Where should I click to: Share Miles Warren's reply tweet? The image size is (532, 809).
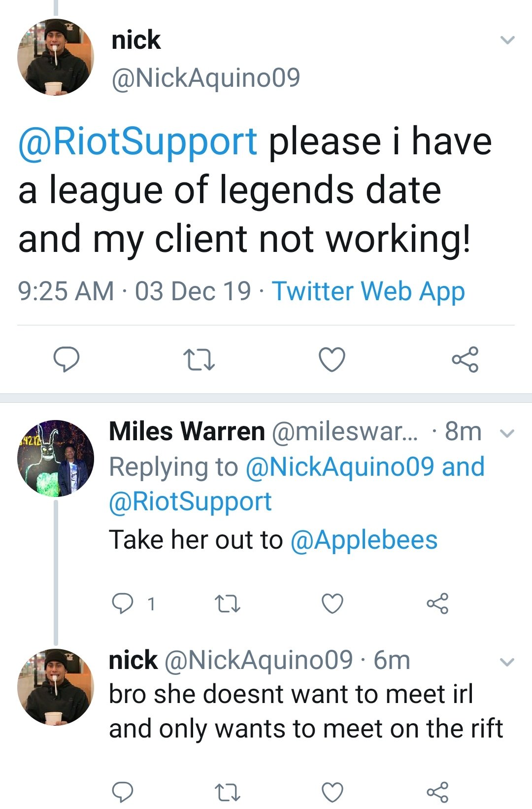[437, 603]
